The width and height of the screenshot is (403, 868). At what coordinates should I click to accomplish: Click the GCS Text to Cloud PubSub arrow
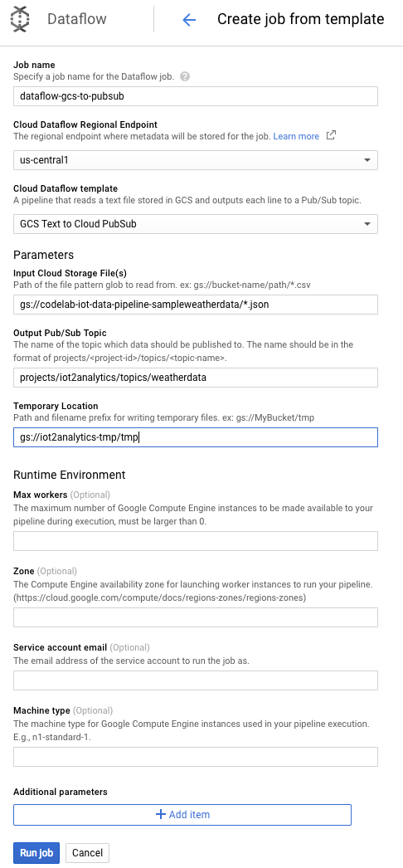(x=367, y=224)
